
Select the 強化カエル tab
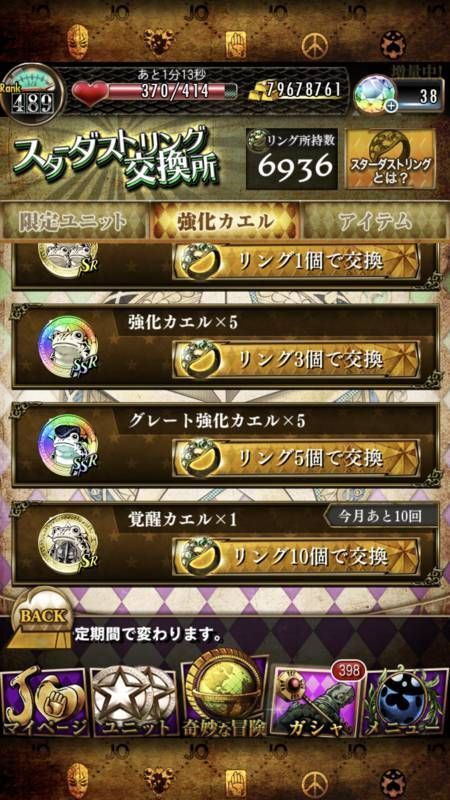[224, 221]
